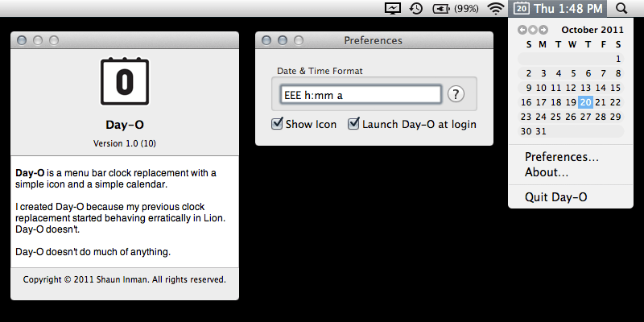Click the Day-O calendar icon in menu bar
The width and height of the screenshot is (644, 322).
[x=521, y=8]
